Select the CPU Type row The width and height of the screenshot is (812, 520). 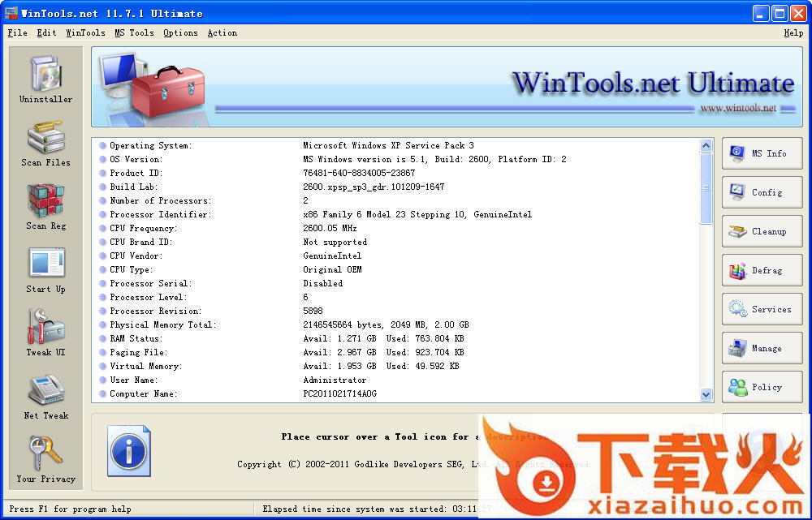coord(395,269)
